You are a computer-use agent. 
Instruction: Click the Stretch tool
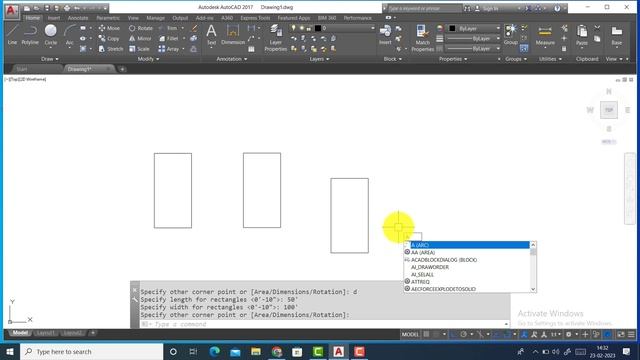pyautogui.click(x=111, y=49)
